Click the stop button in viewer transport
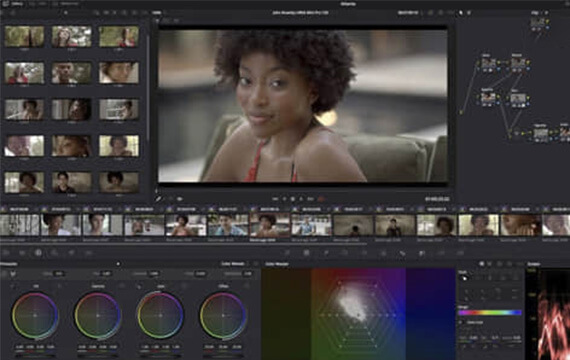Image resolution: width=570 pixels, height=360 pixels. [293, 199]
